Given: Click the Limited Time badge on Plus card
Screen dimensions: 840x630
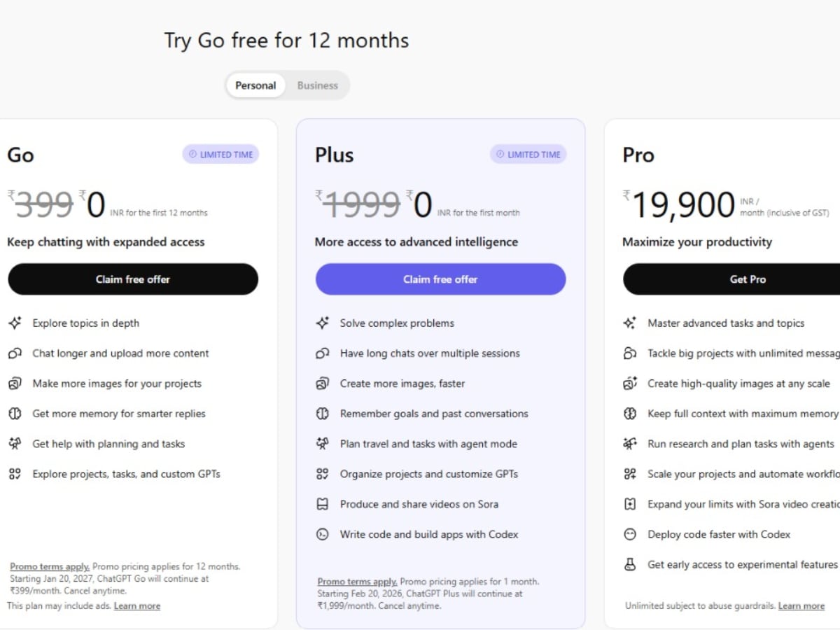Looking at the screenshot, I should pyautogui.click(x=528, y=155).
